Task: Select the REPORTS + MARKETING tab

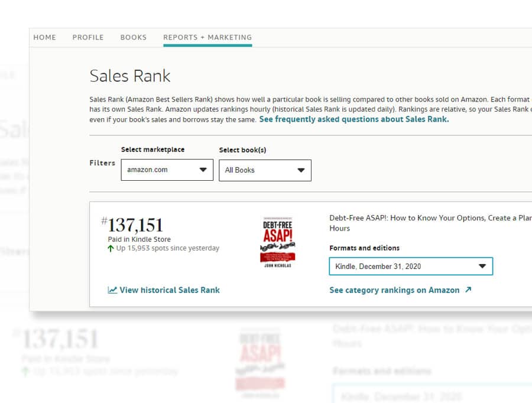Action: pyautogui.click(x=207, y=37)
